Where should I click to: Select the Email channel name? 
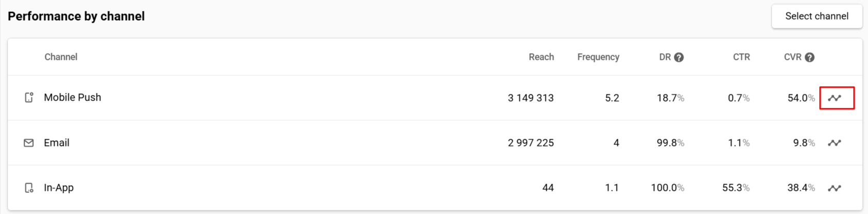point(57,143)
